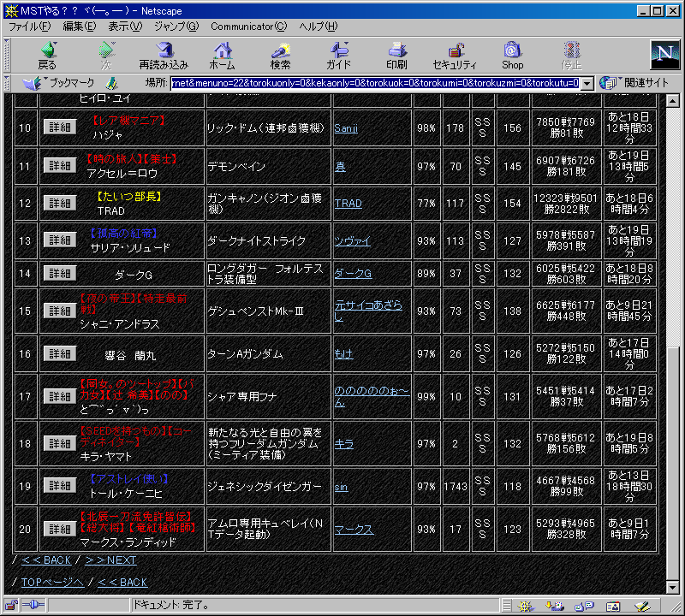Open the sin player link
Image resolution: width=685 pixels, height=616 pixels.
(x=341, y=487)
